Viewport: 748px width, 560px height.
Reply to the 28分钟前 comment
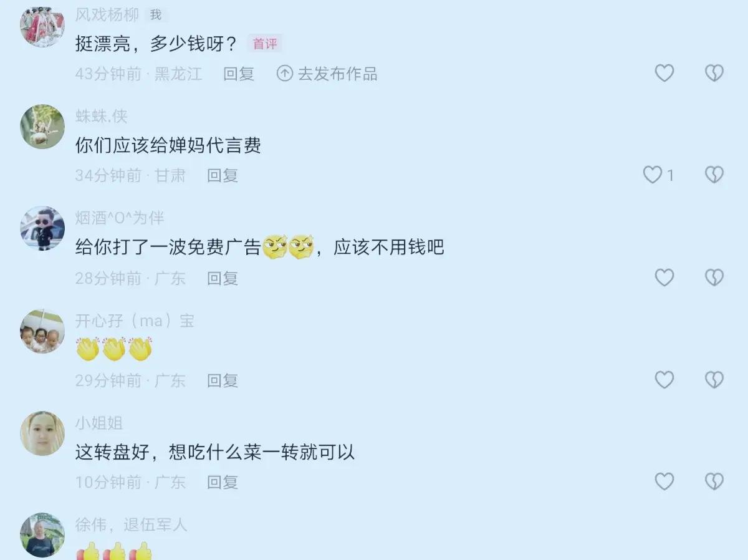pyautogui.click(x=223, y=278)
